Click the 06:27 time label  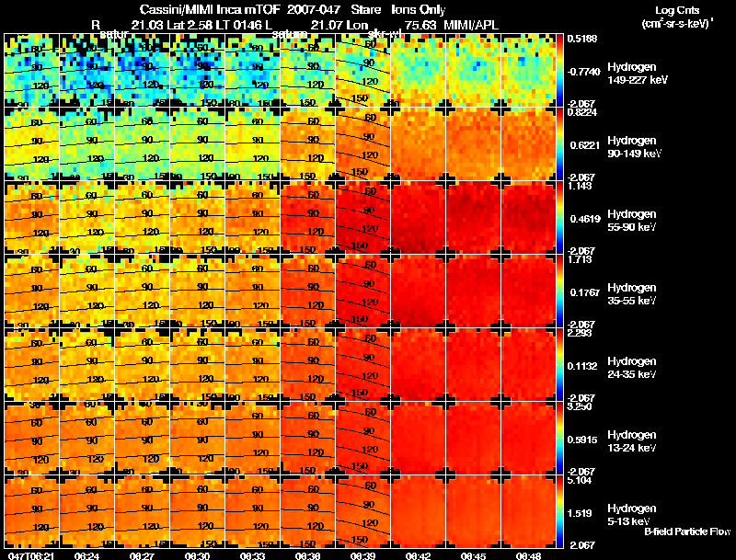142,555
